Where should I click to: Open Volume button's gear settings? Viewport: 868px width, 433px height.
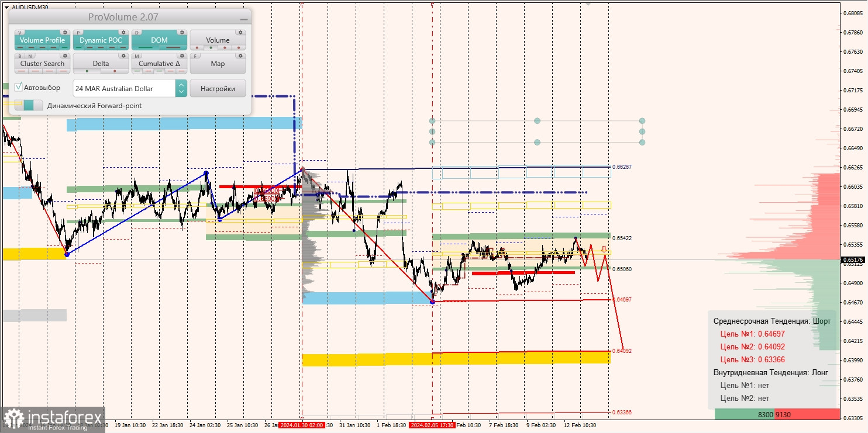tap(240, 33)
